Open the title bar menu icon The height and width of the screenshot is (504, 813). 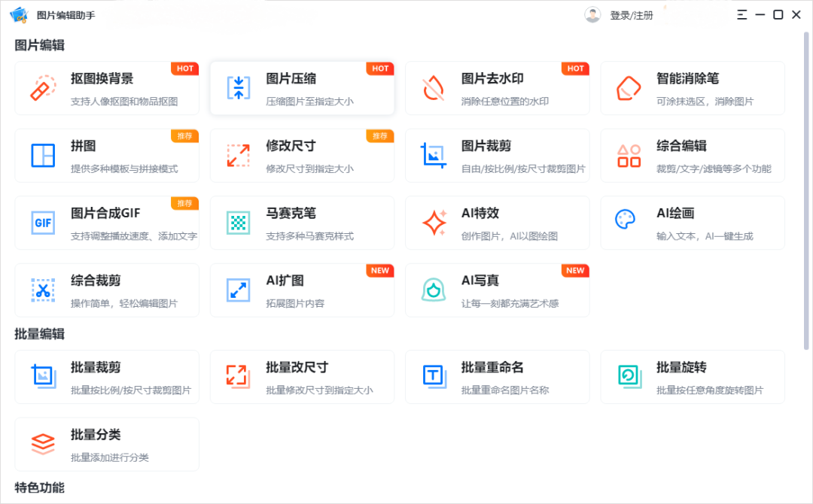(742, 14)
